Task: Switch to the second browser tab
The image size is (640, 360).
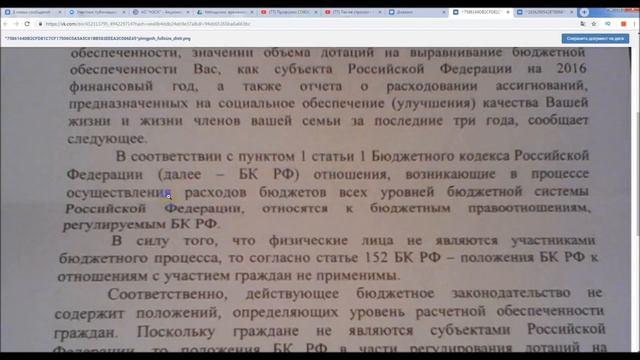Action: 97,12
